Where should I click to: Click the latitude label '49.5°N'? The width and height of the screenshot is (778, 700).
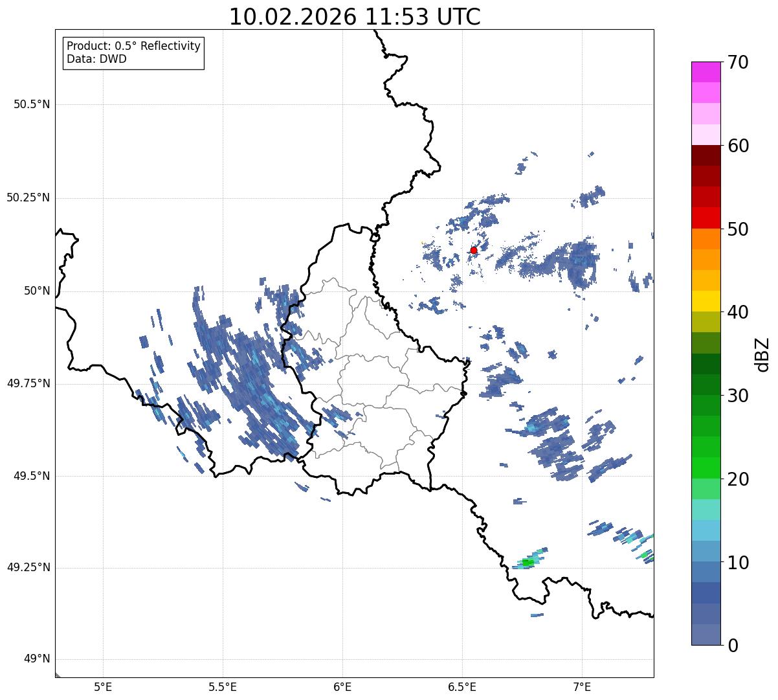pos(31,476)
